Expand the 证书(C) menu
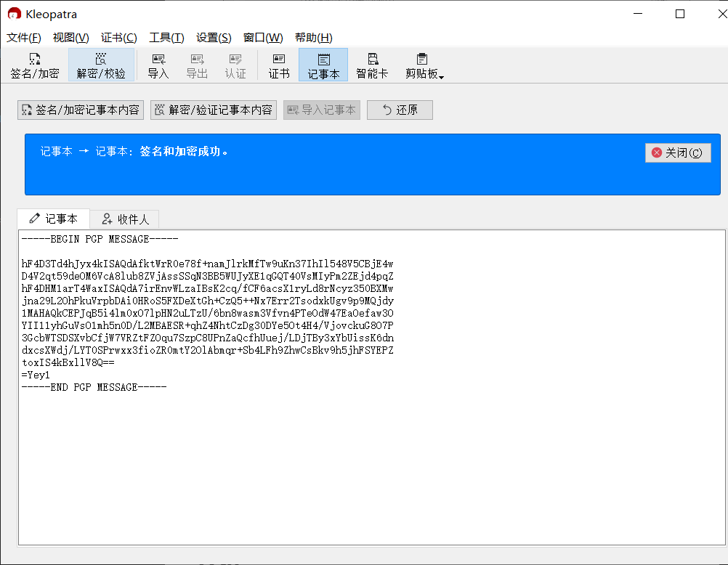This screenshot has height=565, width=728. tap(118, 38)
